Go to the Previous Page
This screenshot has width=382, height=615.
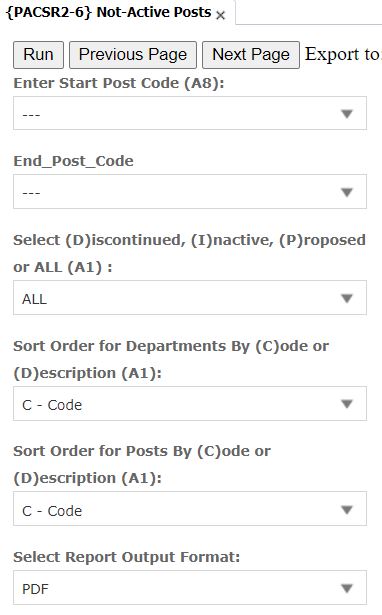pyautogui.click(x=133, y=55)
